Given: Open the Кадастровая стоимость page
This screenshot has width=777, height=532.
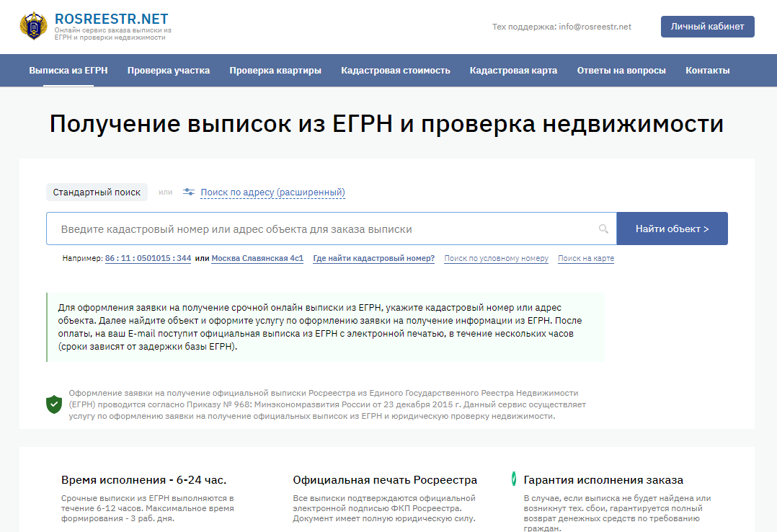Looking at the screenshot, I should click(396, 71).
